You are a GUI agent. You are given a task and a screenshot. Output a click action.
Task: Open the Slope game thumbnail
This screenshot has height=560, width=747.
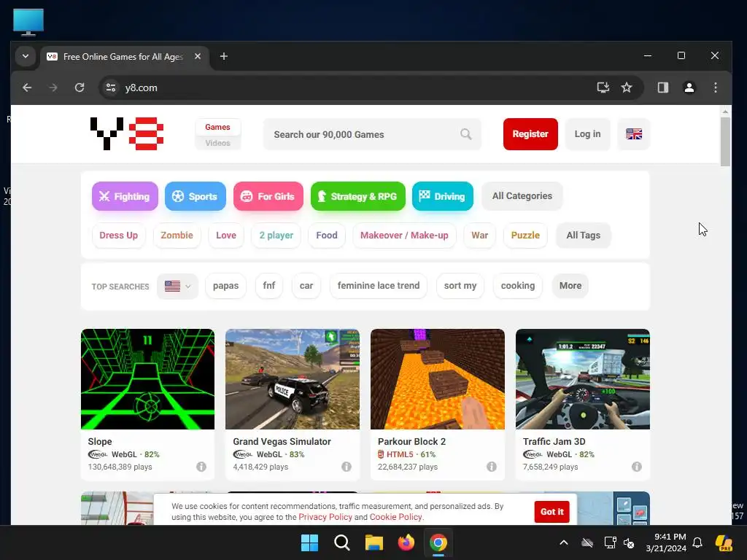coord(147,379)
